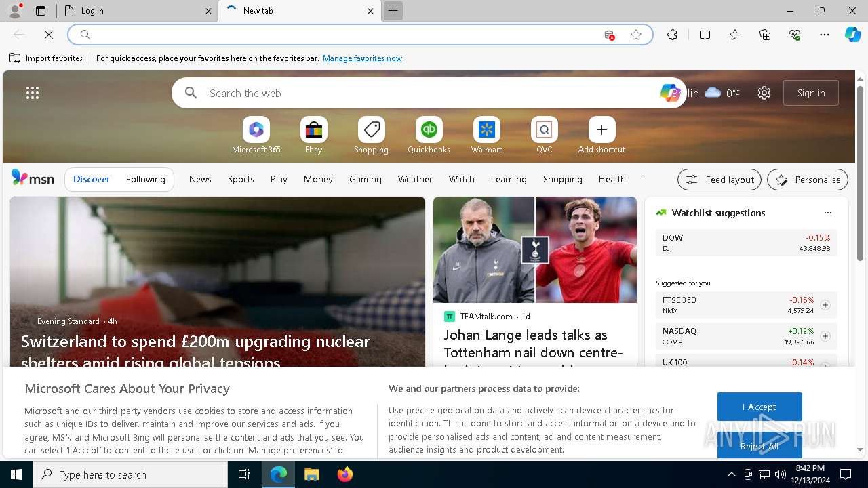The width and height of the screenshot is (868, 488).
Task: Open the Sports category
Action: [241, 179]
